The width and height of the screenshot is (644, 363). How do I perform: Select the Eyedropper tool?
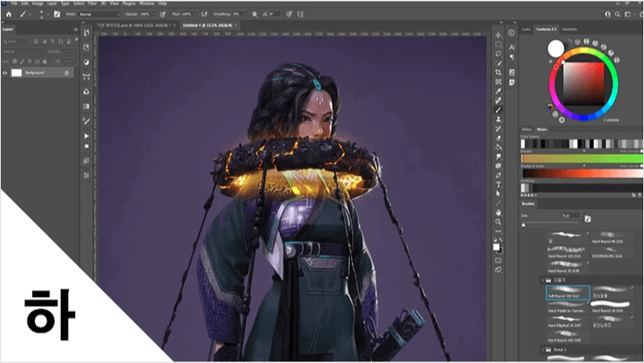[x=498, y=91]
